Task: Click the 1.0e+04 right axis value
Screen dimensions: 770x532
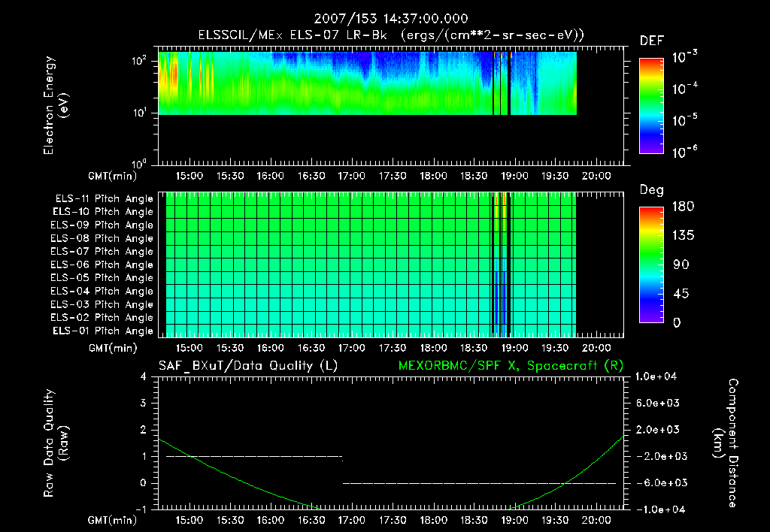Action: (656, 376)
